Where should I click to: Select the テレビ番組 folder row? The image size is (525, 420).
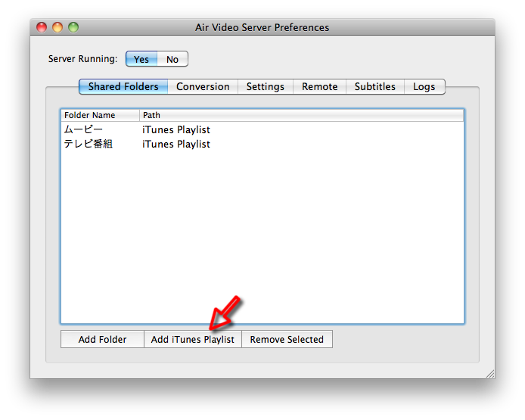click(x=262, y=144)
